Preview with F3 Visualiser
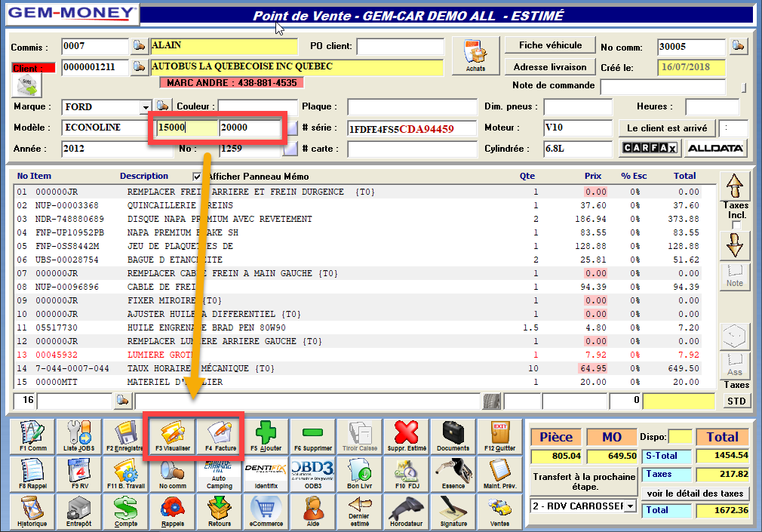This screenshot has width=762, height=532. tap(173, 435)
